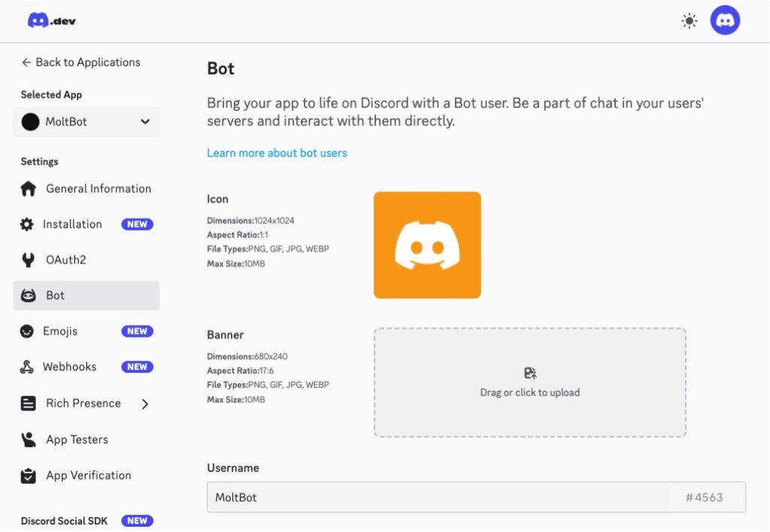Toggle light theme sun icon
Screen dimensions: 770x532
(x=689, y=21)
